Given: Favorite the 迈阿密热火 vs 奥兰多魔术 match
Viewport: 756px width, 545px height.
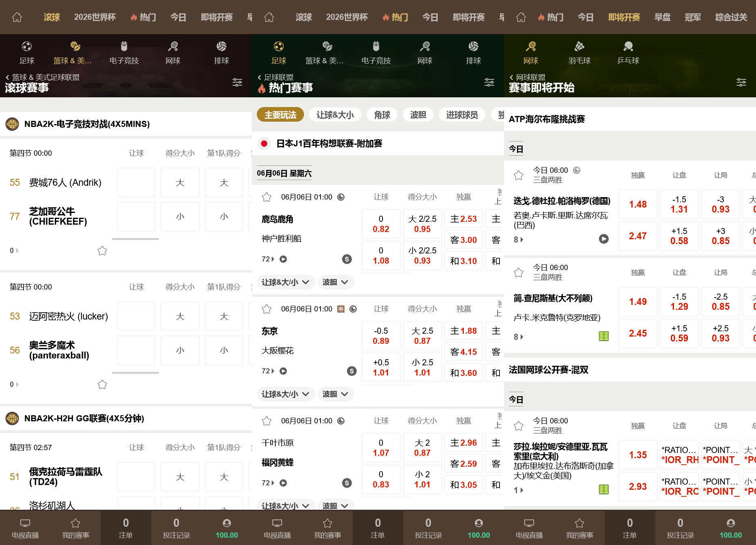Looking at the screenshot, I should pyautogui.click(x=102, y=384).
